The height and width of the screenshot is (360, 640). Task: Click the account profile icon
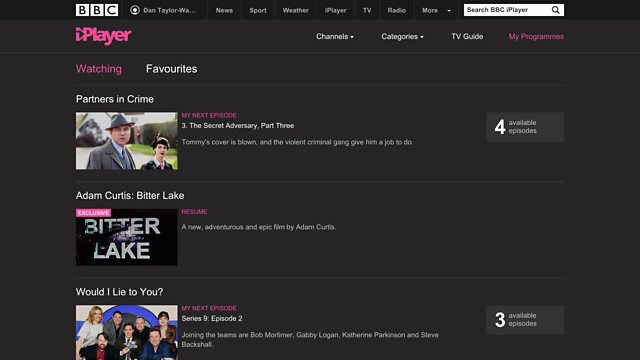coord(135,10)
